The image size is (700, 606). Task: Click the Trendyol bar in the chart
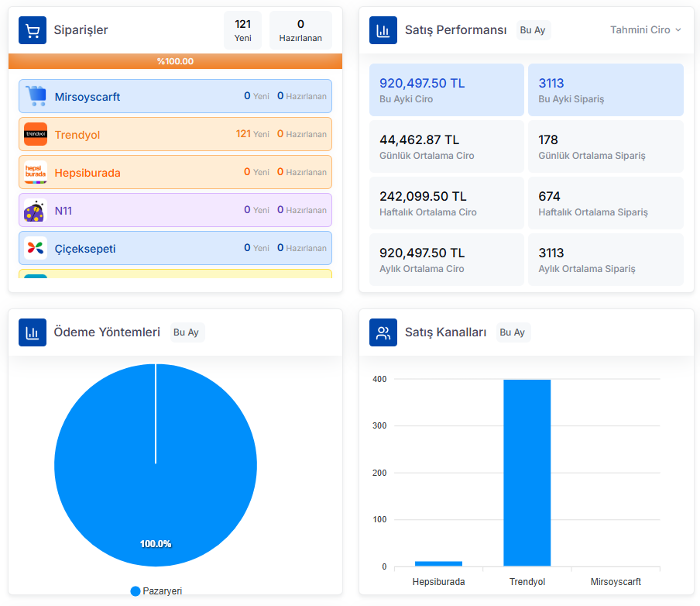point(527,473)
